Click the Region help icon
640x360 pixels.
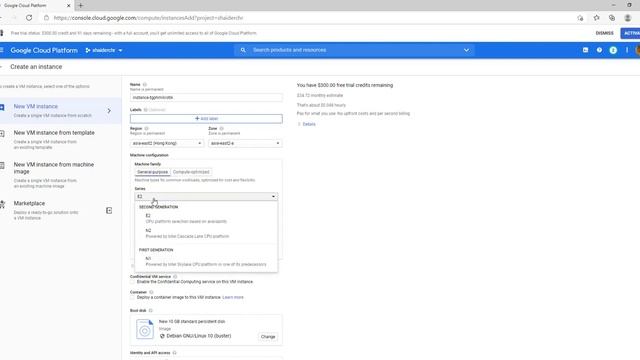(147, 129)
